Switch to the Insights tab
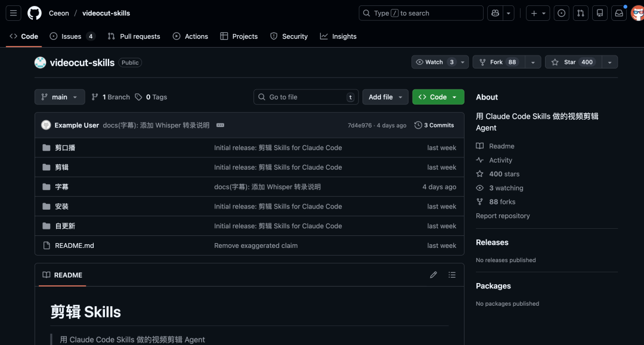The image size is (644, 345). tap(338, 36)
